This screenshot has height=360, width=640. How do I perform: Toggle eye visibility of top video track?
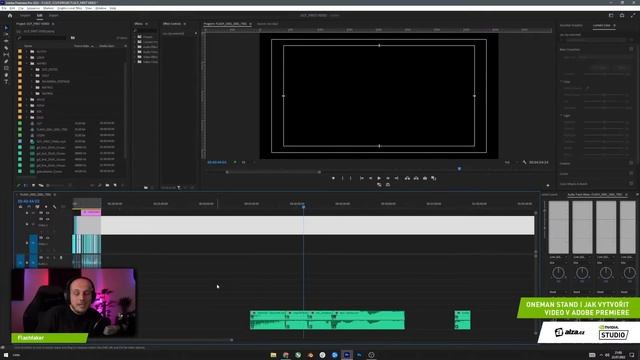pyautogui.click(x=48, y=213)
